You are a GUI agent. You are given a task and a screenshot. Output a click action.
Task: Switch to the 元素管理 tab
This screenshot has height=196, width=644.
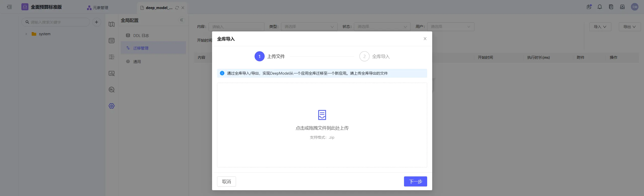[x=98, y=8]
